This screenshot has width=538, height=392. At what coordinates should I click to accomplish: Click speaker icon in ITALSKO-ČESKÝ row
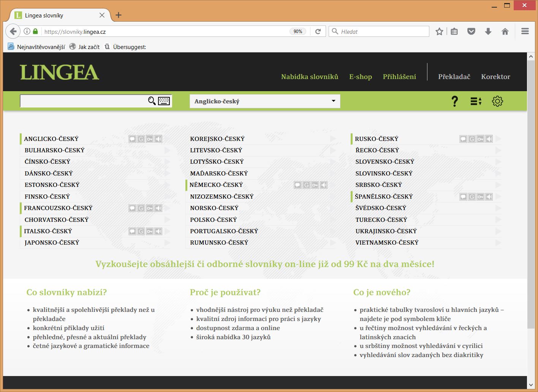(x=158, y=231)
